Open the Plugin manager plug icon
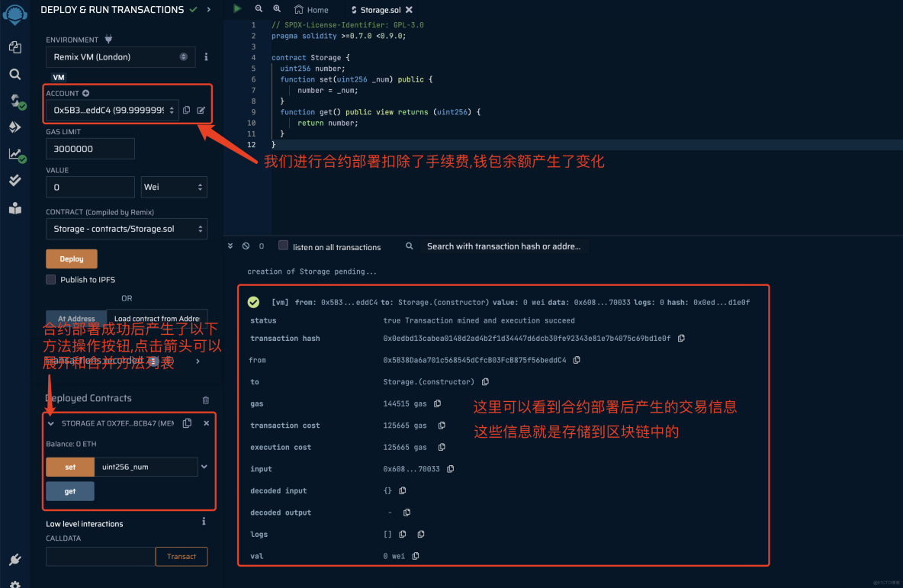 15,559
